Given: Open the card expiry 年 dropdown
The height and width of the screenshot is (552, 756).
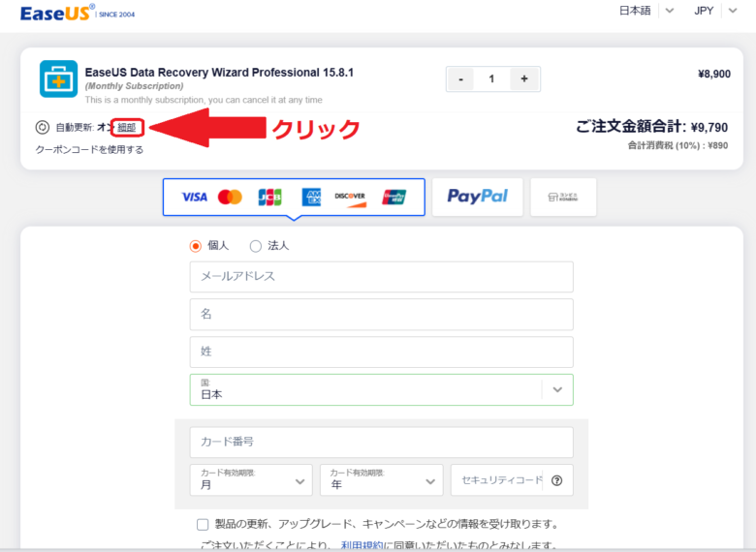Looking at the screenshot, I should [x=381, y=479].
